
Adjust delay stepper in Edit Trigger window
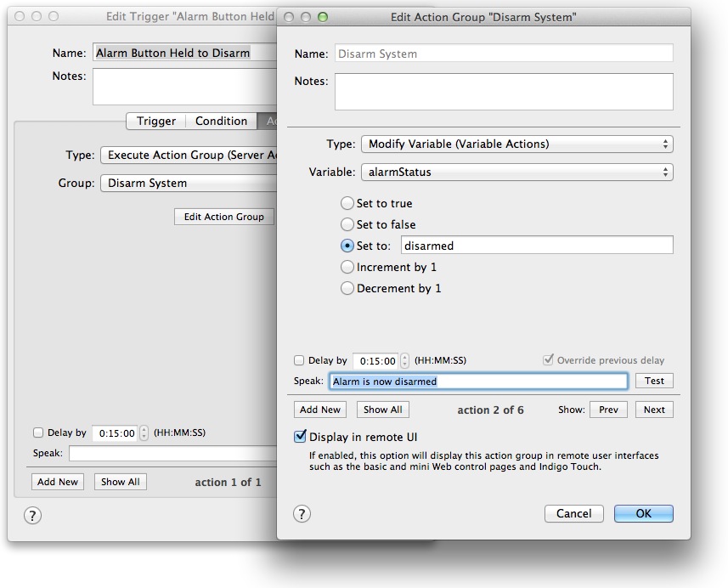coord(144,433)
